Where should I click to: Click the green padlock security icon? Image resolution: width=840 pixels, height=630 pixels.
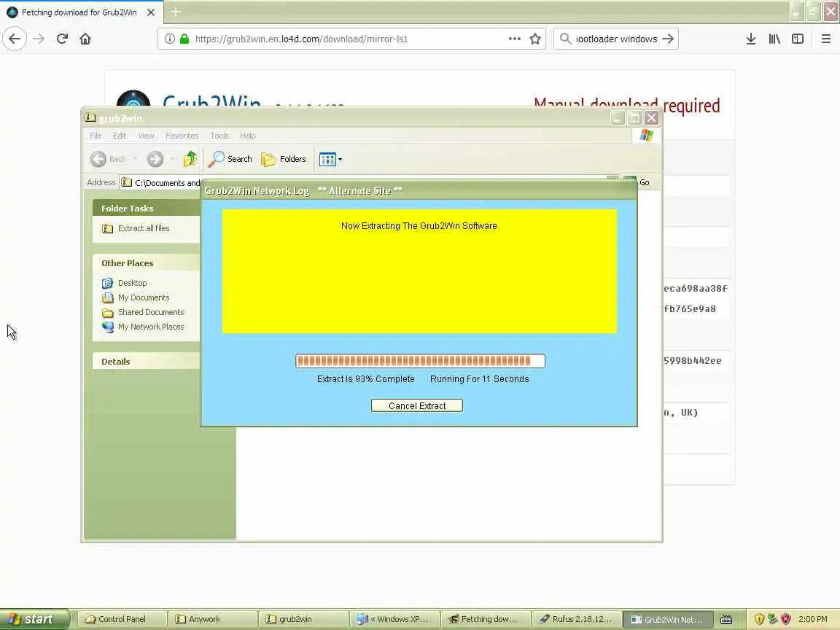point(184,39)
